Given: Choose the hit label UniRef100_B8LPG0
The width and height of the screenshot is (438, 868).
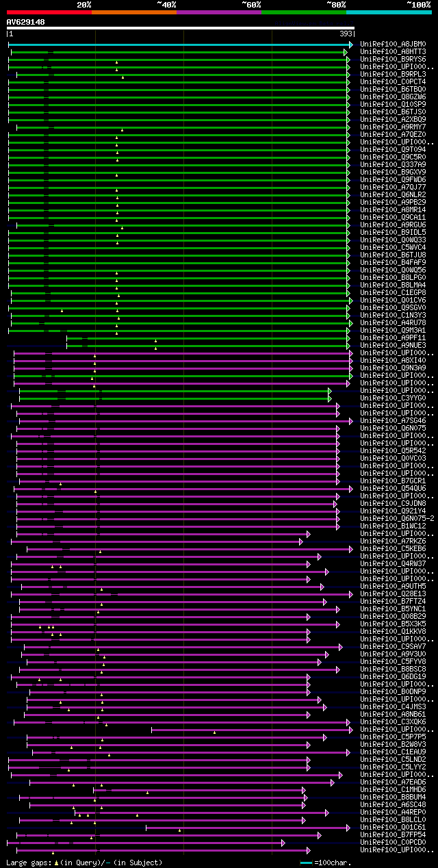Looking at the screenshot, I should 394,278.
